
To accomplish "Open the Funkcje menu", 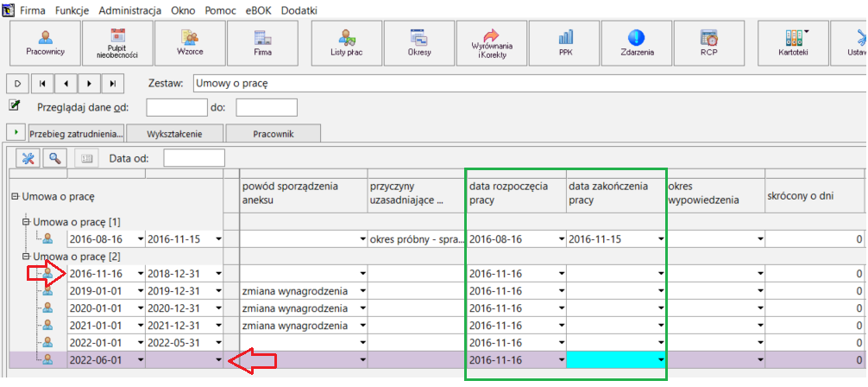I will 72,10.
